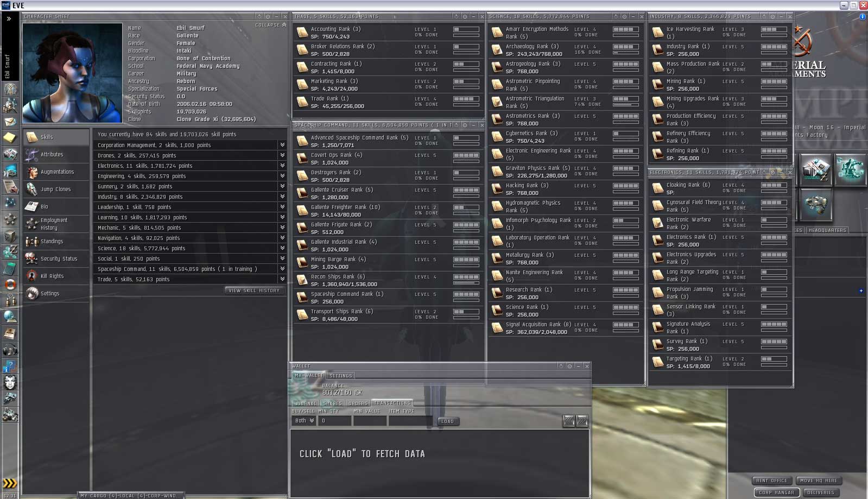
Task: Click the Ebil Smurf character portrait
Action: point(72,73)
